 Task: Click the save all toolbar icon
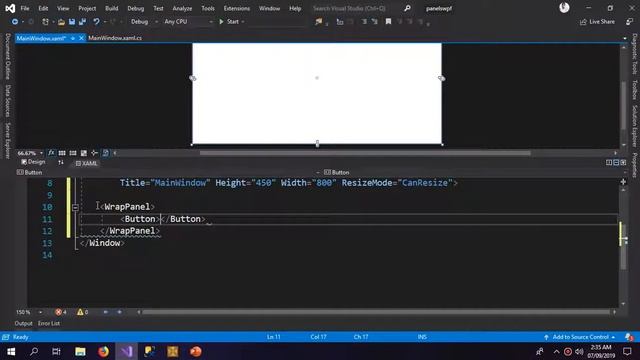pos(82,22)
